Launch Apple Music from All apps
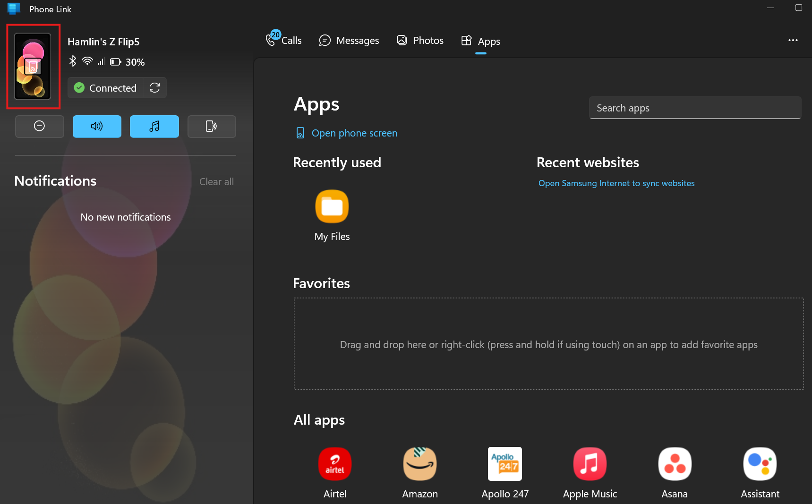Viewport: 812px width, 504px height. point(590,464)
